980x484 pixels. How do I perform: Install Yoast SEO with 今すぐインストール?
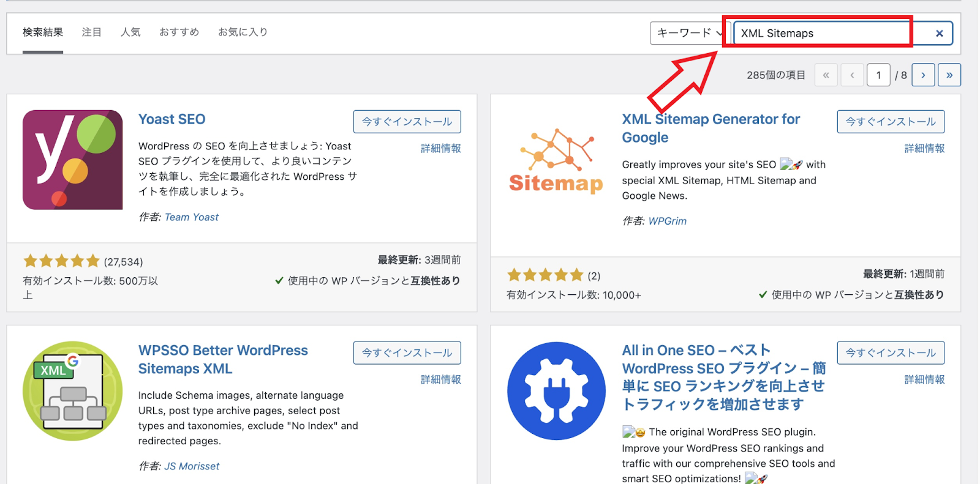407,122
